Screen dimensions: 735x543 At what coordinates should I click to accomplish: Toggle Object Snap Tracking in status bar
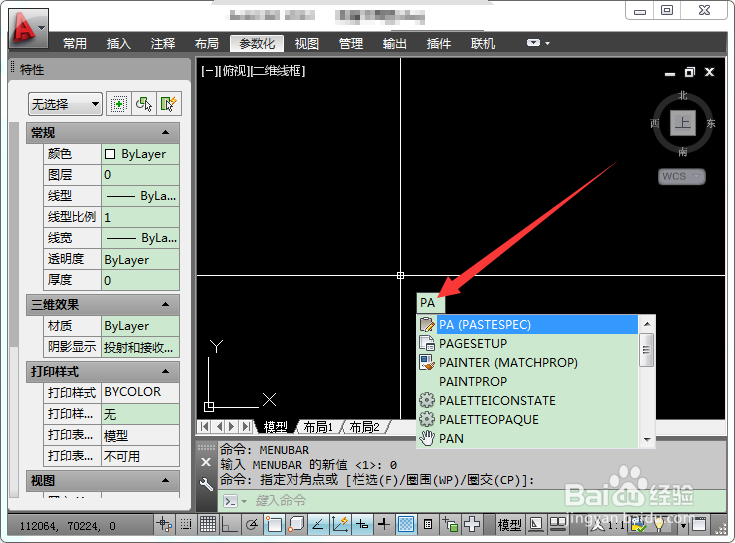(318, 524)
